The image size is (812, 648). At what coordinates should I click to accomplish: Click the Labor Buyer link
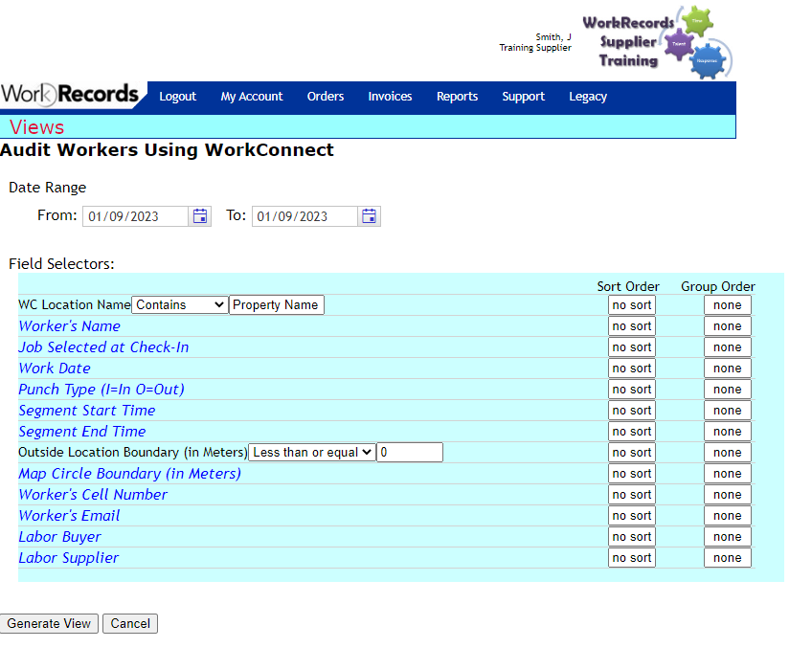[60, 537]
